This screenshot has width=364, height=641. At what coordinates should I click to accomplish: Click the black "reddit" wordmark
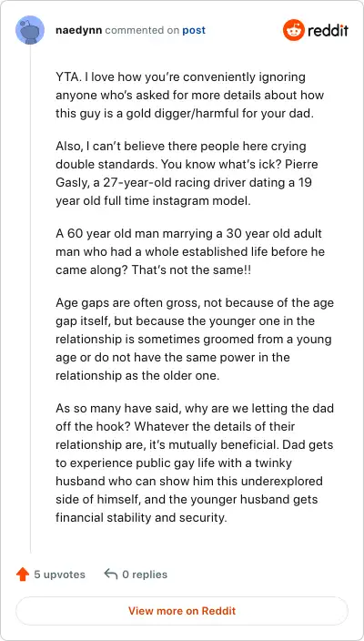click(328, 30)
